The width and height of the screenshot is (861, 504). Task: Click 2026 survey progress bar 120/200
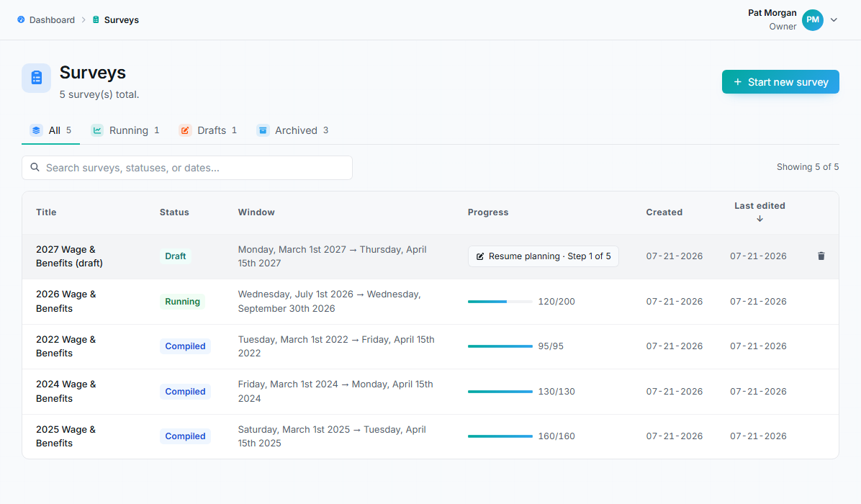tap(500, 302)
